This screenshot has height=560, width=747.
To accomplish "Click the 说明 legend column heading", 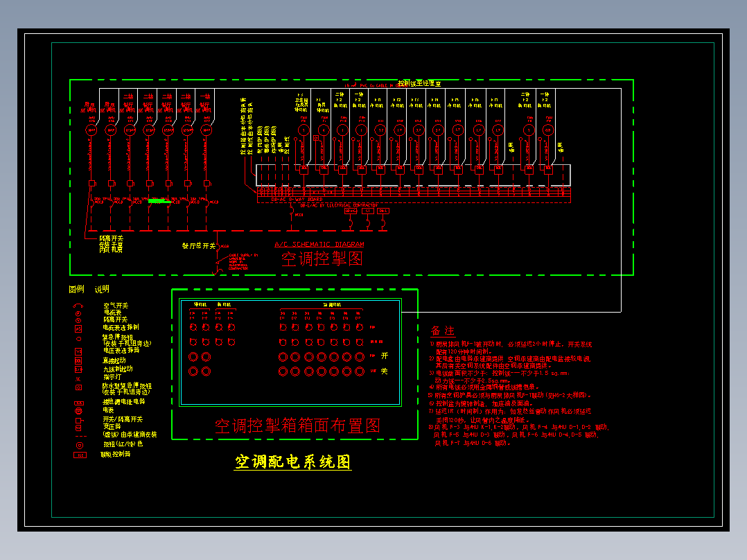I will [102, 289].
